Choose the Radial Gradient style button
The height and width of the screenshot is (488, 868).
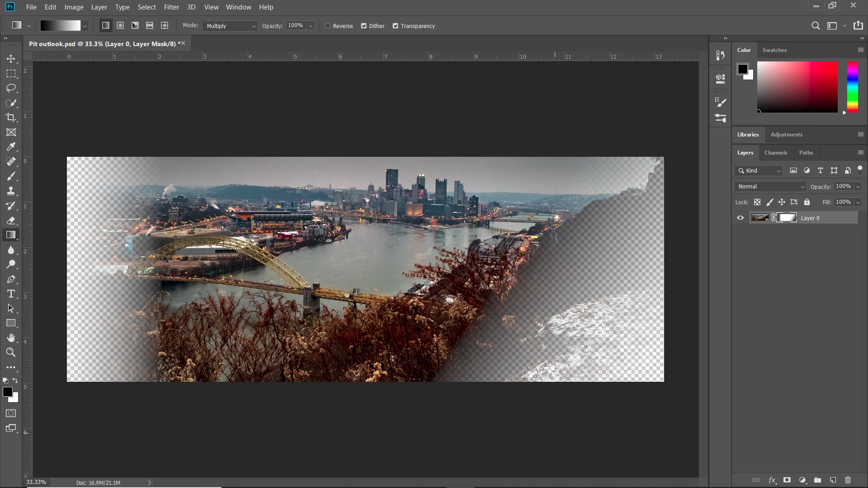coord(120,26)
